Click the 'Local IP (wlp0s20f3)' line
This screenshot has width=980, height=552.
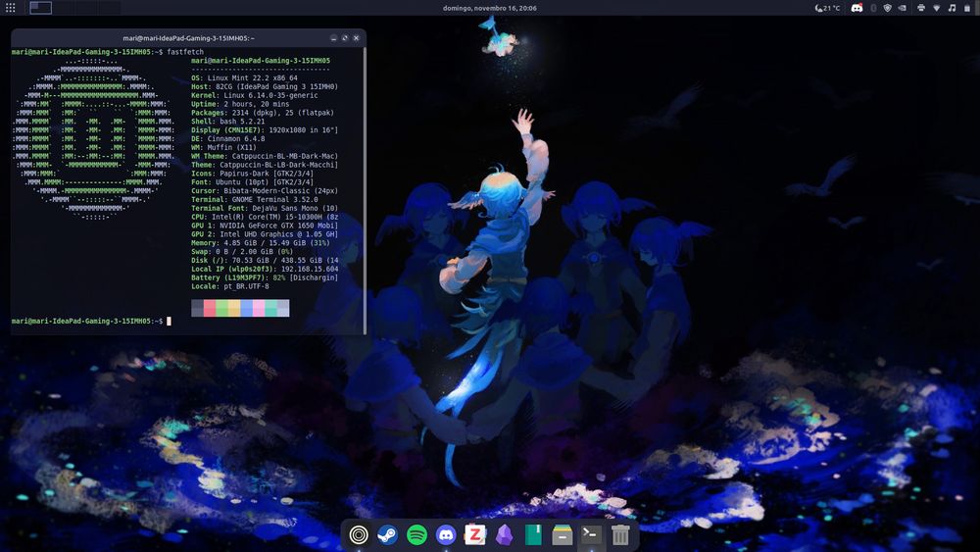point(265,270)
